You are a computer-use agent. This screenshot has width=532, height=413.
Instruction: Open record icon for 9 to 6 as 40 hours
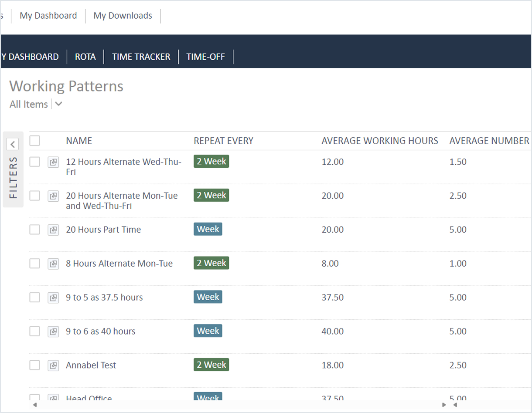(x=53, y=332)
